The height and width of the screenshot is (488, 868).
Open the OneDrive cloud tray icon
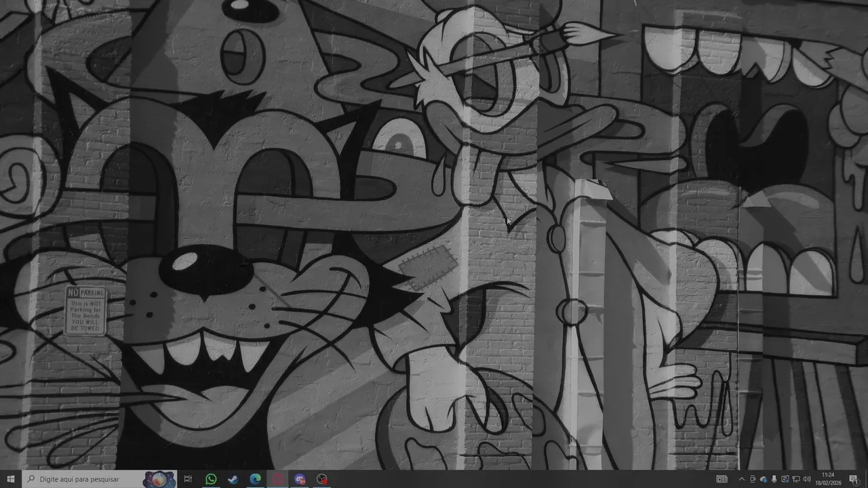[764, 479]
